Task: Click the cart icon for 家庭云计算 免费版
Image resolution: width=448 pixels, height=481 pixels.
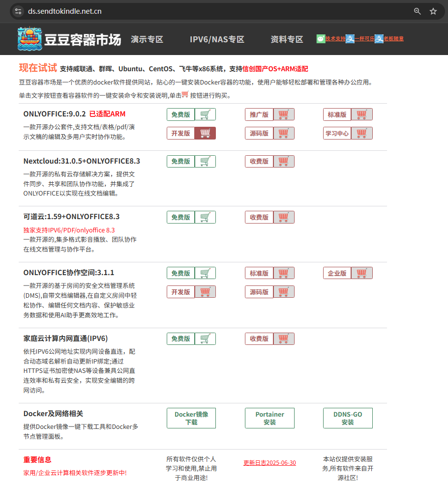Action: tap(205, 339)
